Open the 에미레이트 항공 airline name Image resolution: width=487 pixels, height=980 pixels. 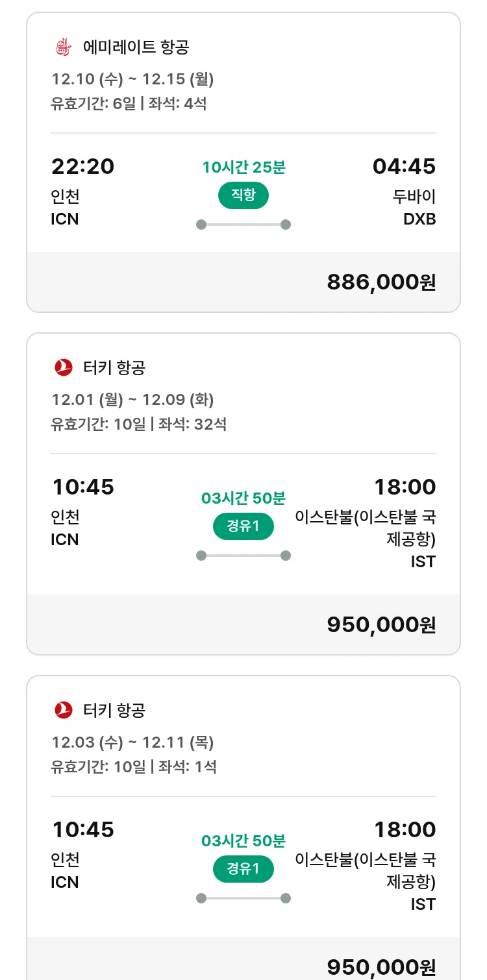coord(136,47)
